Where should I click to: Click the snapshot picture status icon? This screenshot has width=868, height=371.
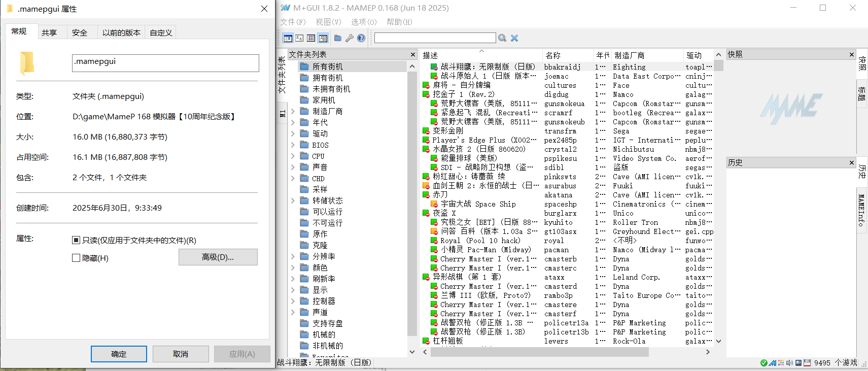click(798, 363)
